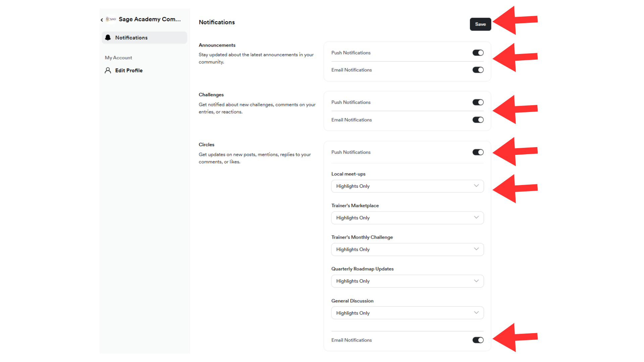Image resolution: width=644 pixels, height=362 pixels.
Task: Open the Local meet-ups dropdown
Action: pos(407,186)
